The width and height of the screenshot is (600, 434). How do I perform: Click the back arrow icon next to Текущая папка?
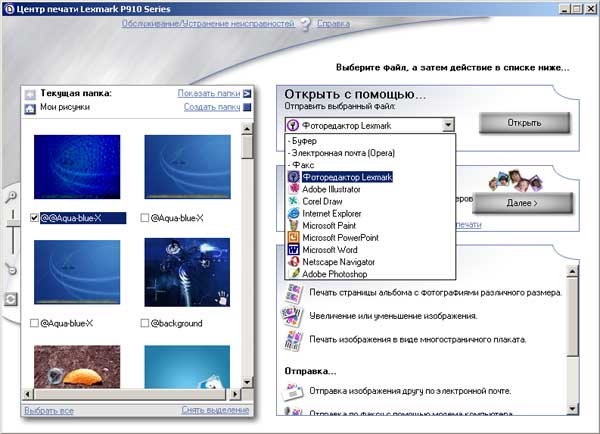point(30,94)
